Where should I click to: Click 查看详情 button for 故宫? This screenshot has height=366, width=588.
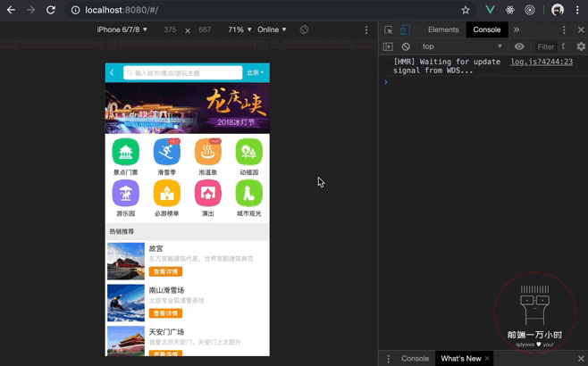(165, 271)
